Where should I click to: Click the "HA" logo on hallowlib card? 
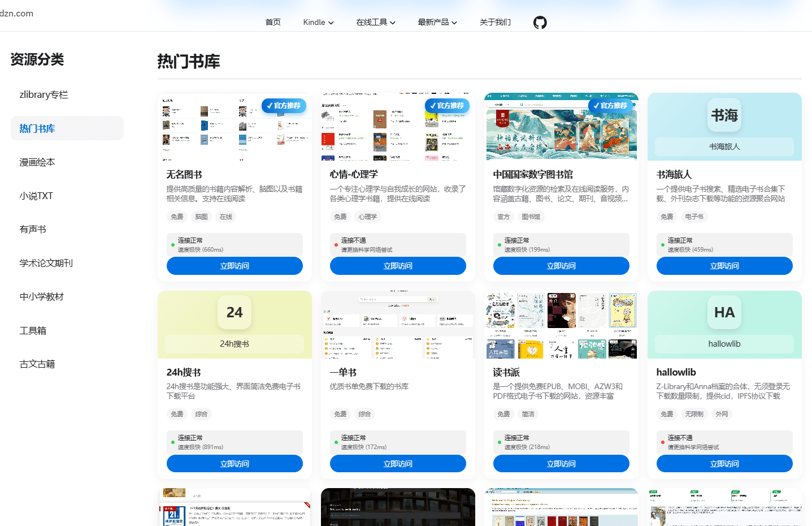click(x=724, y=312)
